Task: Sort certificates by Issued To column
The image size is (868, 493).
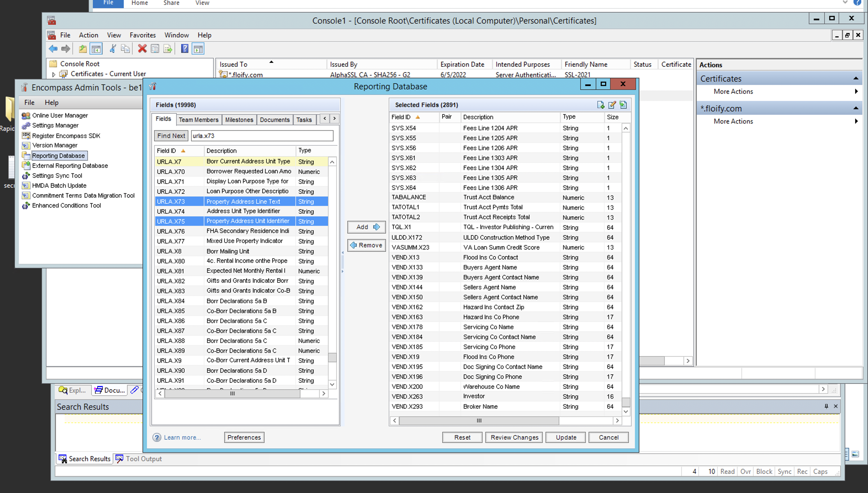Action: click(271, 64)
